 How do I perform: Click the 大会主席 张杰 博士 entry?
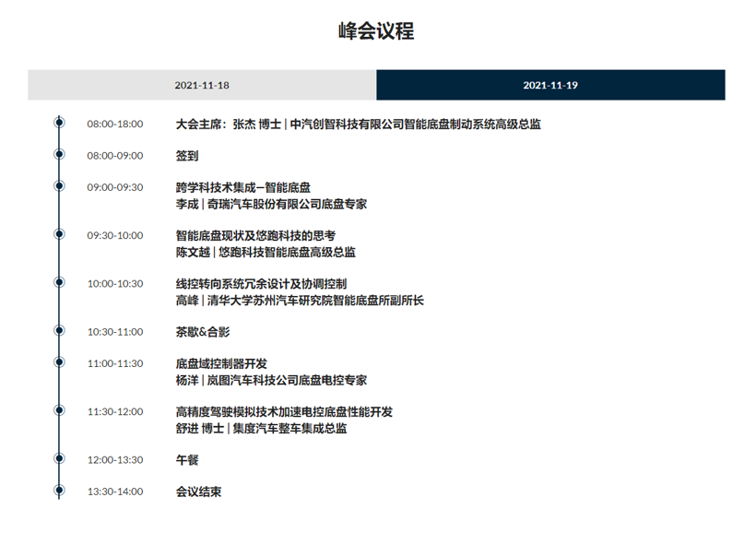coord(358,124)
